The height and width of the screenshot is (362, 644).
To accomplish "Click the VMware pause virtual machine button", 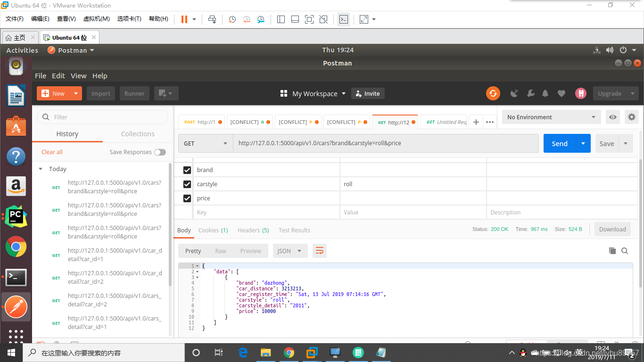I will pyautogui.click(x=184, y=19).
